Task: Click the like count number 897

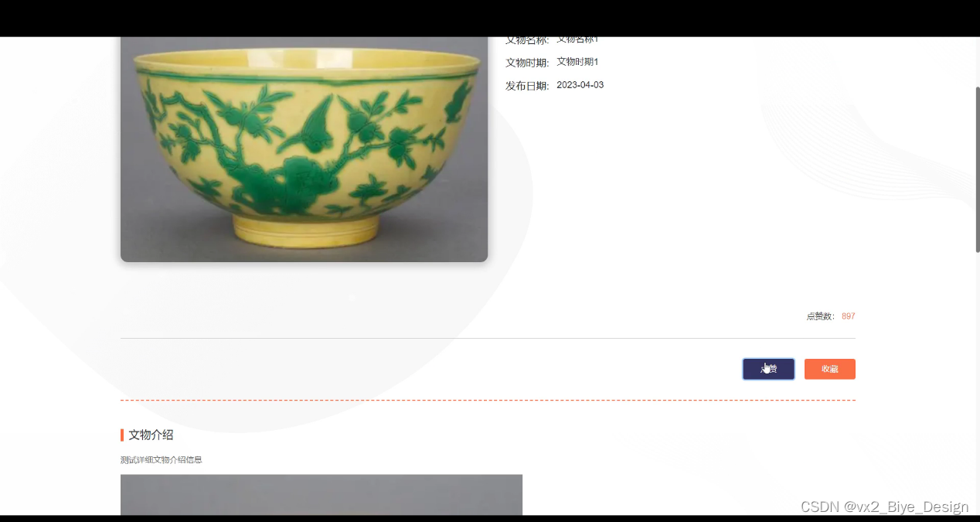Action: (x=848, y=316)
